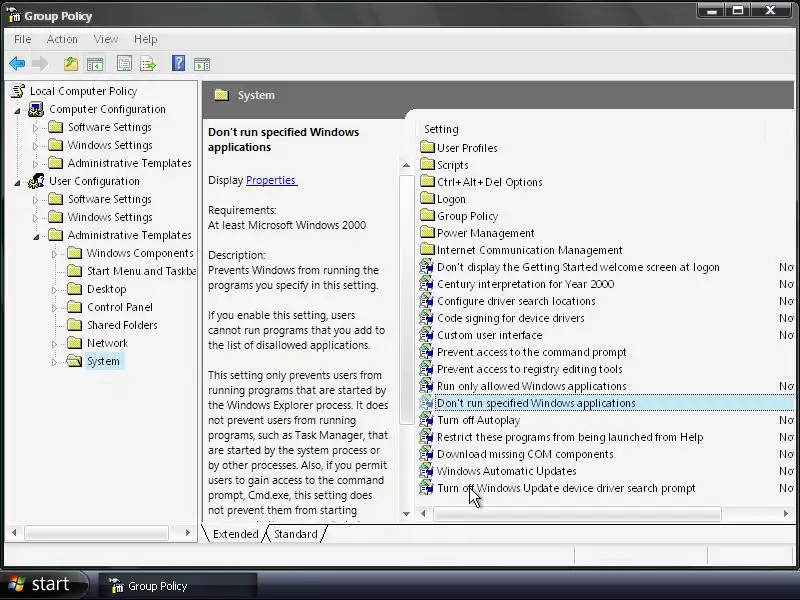Select 'Configure driver search locations' setting

516,301
